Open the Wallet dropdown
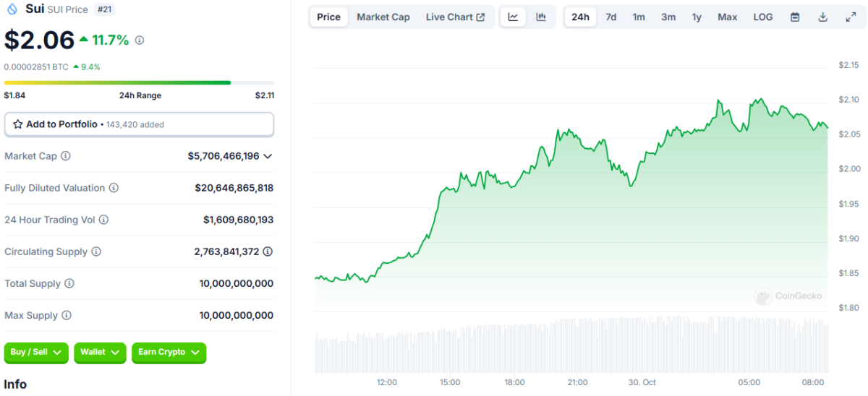Image resolution: width=868 pixels, height=396 pixels. (100, 352)
